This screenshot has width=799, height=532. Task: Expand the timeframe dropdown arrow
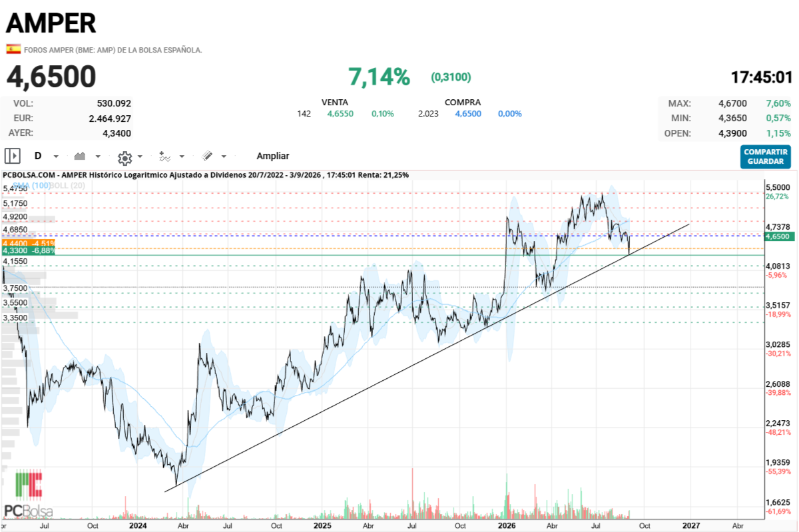[x=56, y=156]
